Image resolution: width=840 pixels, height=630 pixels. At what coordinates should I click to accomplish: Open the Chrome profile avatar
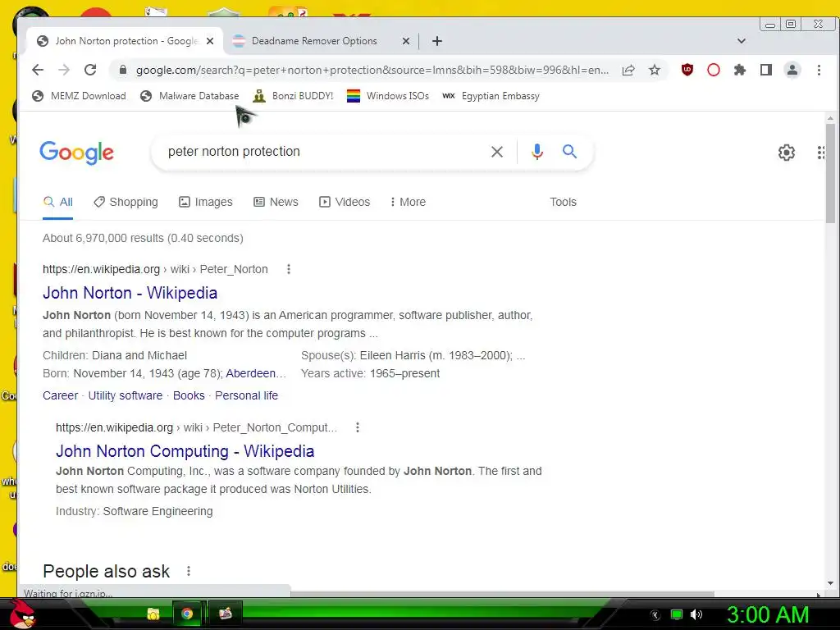pos(792,70)
